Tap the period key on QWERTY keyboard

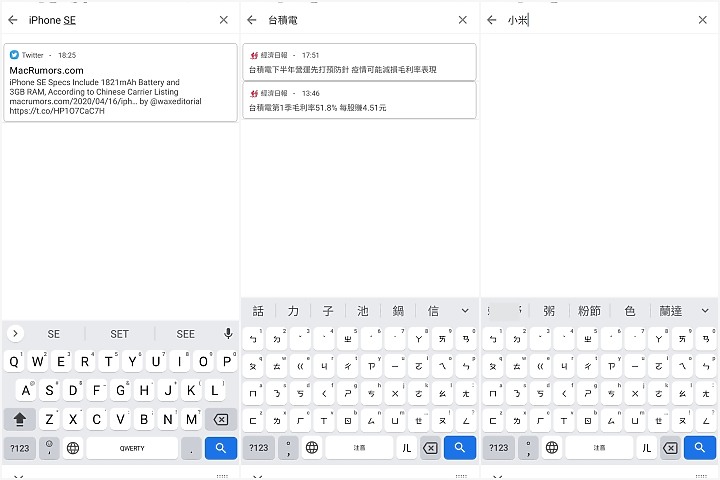coord(191,448)
